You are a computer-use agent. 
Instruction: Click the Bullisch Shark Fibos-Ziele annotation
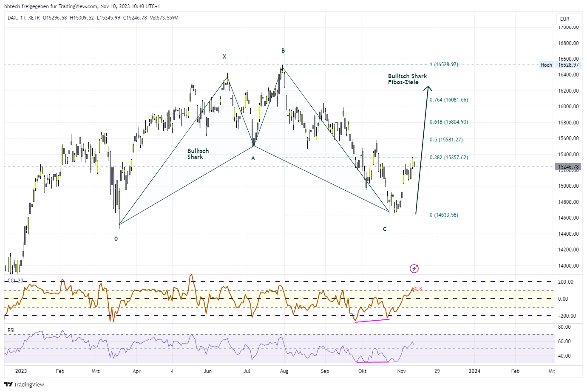[x=407, y=79]
